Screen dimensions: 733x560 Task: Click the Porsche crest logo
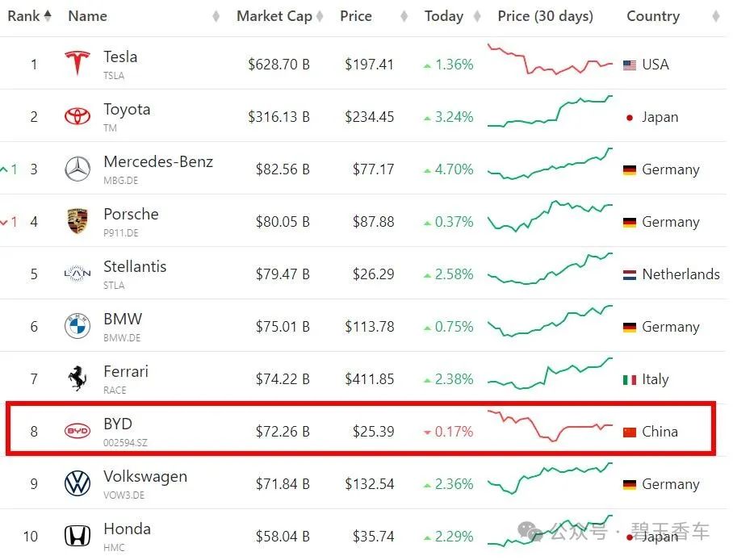coord(77,221)
